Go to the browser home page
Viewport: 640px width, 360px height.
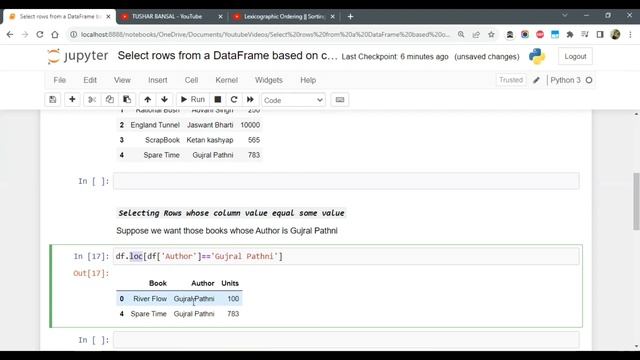55,35
